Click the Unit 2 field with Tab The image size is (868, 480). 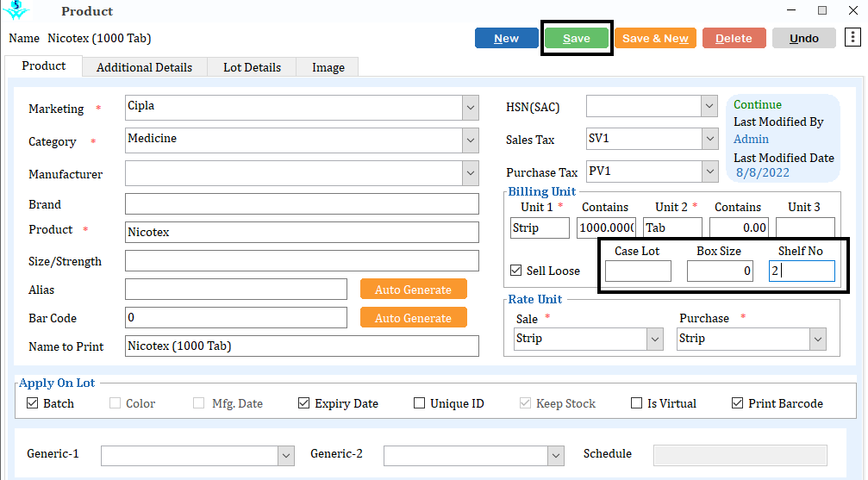click(x=672, y=228)
